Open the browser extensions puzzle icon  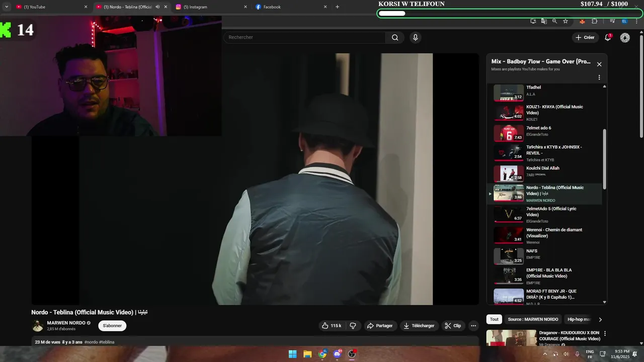tap(595, 21)
